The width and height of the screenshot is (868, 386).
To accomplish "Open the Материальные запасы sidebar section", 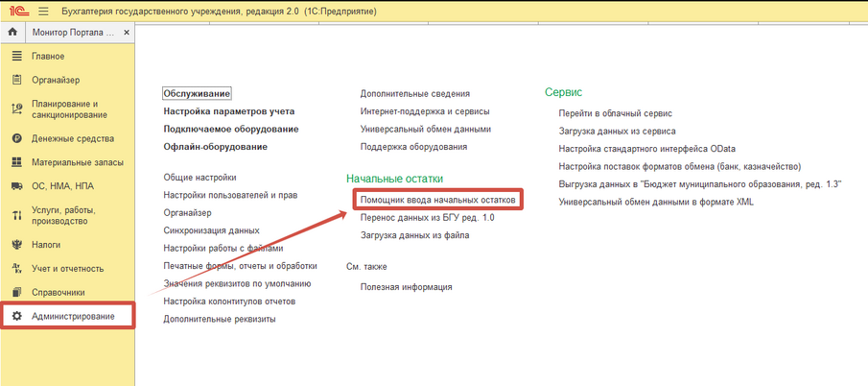I will click(x=77, y=162).
